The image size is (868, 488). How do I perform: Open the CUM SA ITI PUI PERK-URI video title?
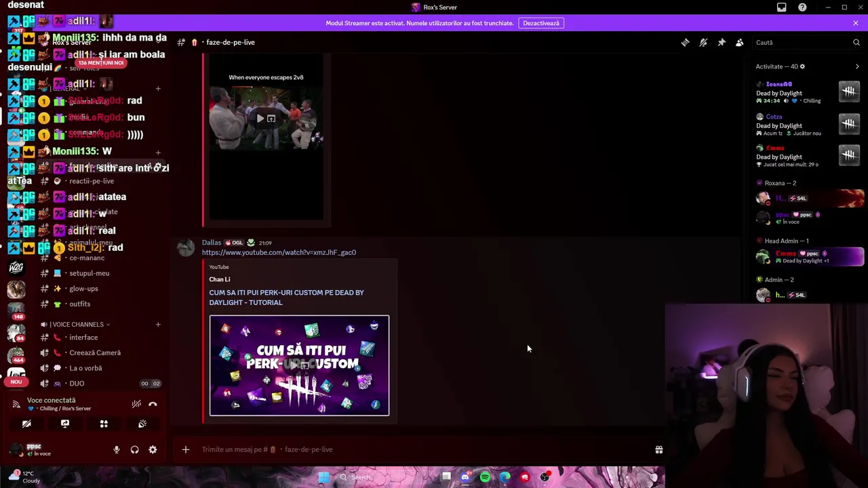[286, 298]
